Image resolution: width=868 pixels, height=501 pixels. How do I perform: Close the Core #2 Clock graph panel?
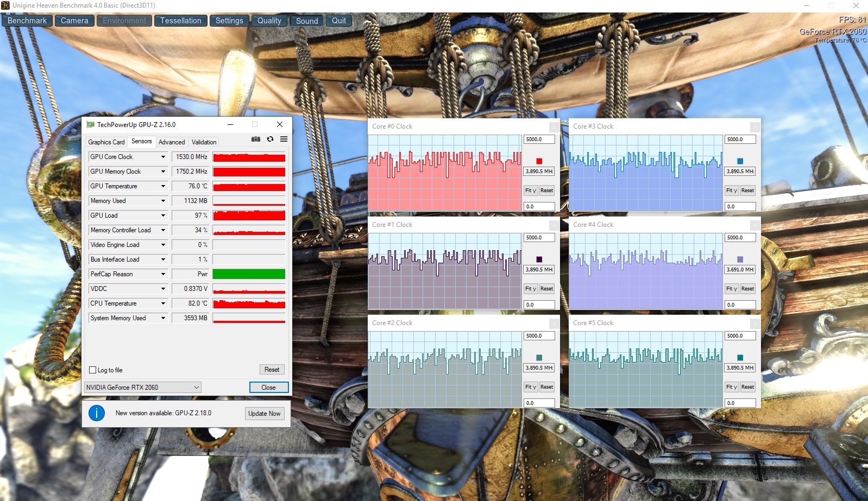click(554, 324)
